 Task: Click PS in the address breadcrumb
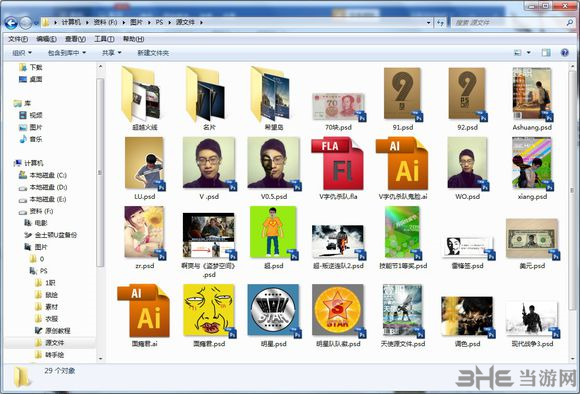pyautogui.click(x=159, y=23)
